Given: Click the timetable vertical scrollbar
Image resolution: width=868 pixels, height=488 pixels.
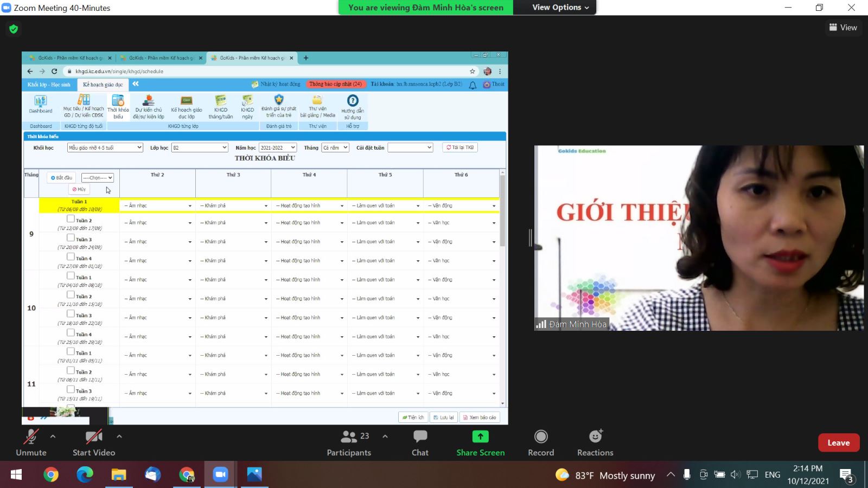Looking at the screenshot, I should point(502,211).
